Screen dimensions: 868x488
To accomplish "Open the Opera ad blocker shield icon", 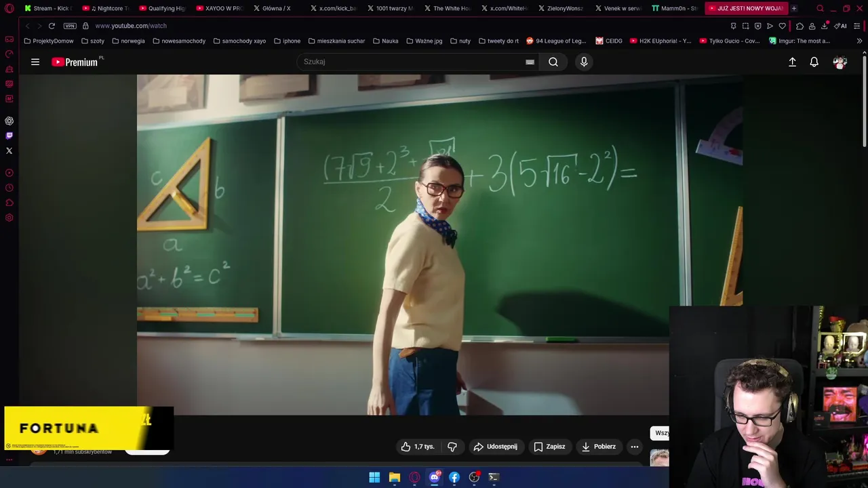I will point(757,26).
